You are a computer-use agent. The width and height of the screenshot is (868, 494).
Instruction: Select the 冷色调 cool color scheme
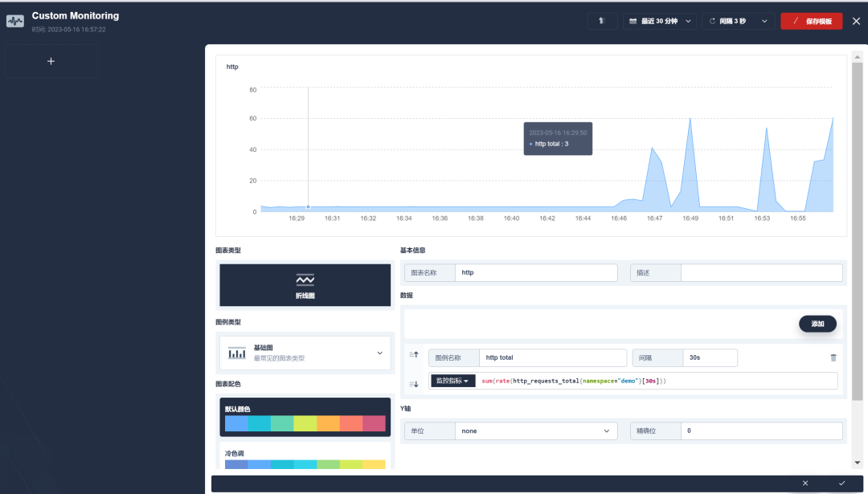(305, 457)
